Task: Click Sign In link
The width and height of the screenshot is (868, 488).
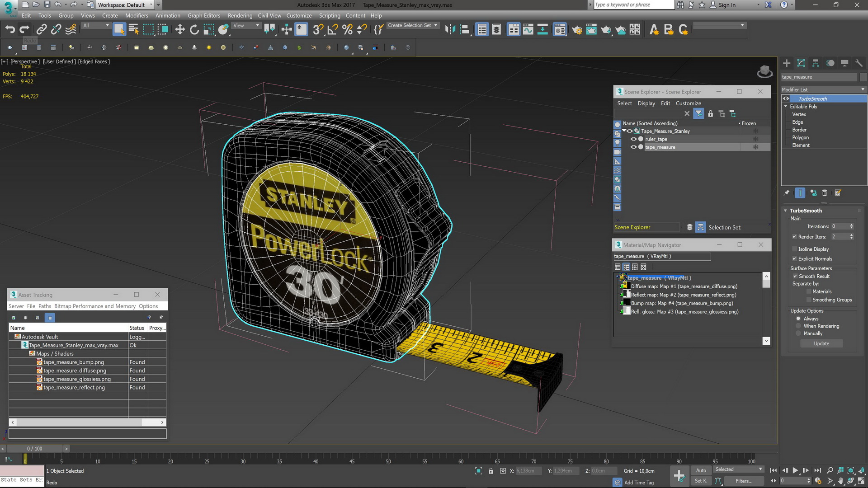Action: (727, 5)
